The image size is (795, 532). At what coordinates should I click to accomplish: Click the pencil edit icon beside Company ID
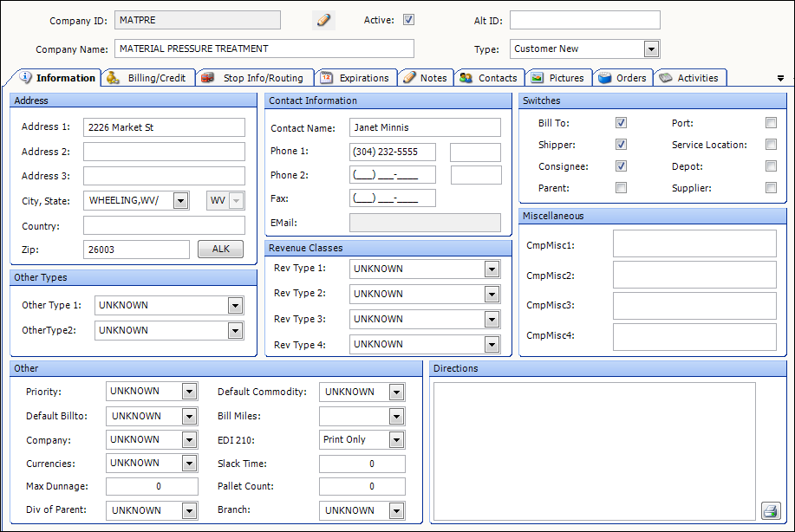(x=324, y=20)
